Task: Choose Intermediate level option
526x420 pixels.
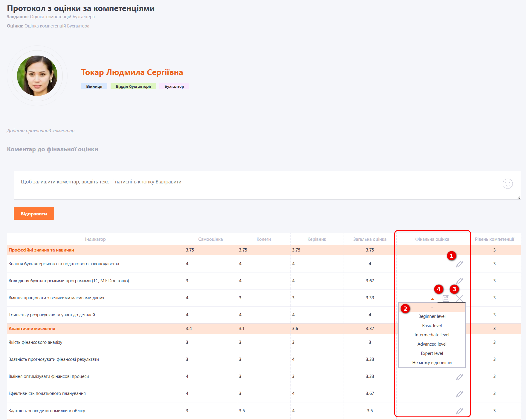Action: 432,335
